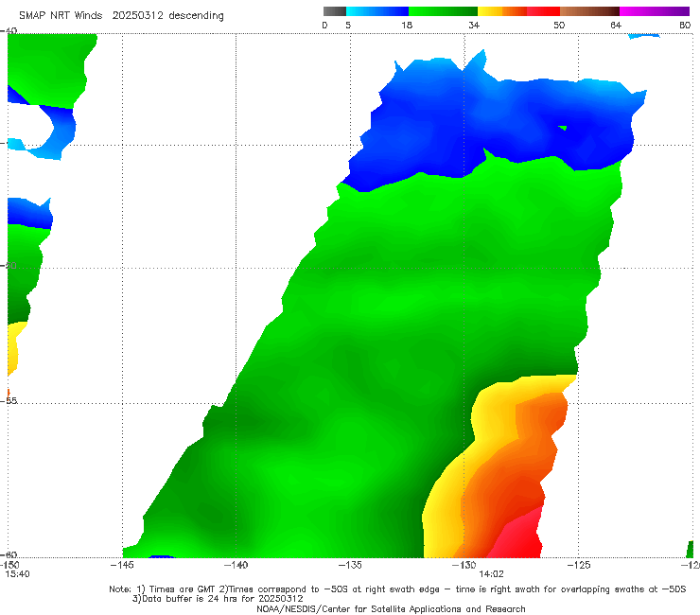This screenshot has height=615, width=700.
Task: Click the yellow-orange segment of the color bar
Action: tap(502, 11)
